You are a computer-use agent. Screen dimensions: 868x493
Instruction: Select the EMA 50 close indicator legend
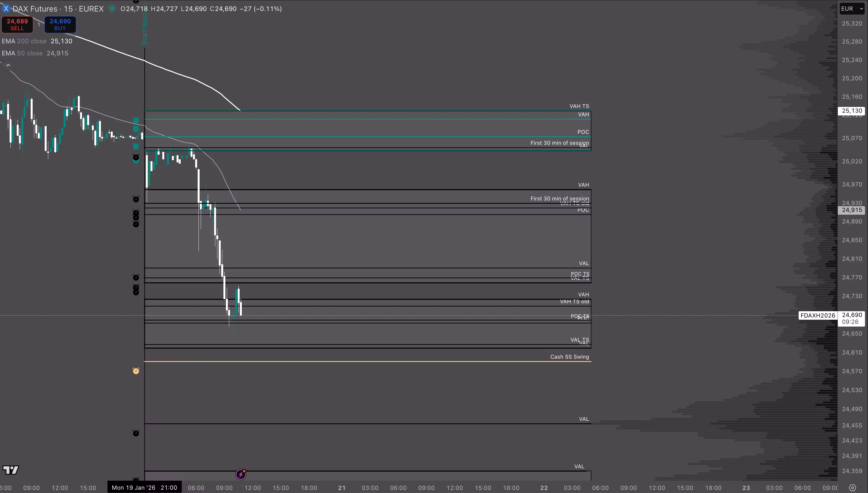(x=35, y=53)
